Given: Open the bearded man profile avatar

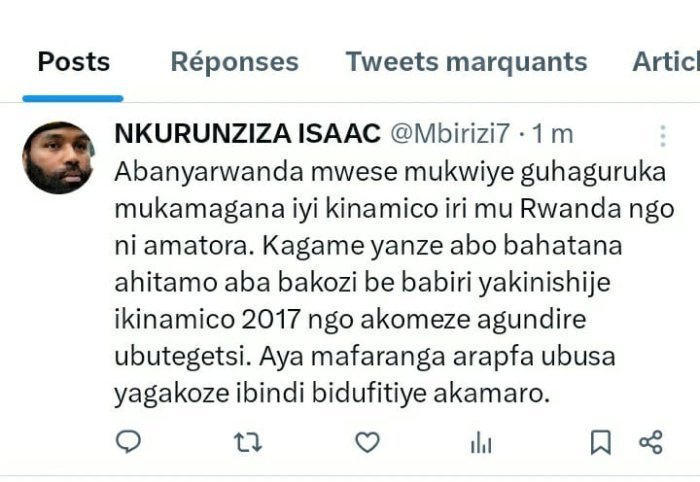Looking at the screenshot, I should (58, 158).
